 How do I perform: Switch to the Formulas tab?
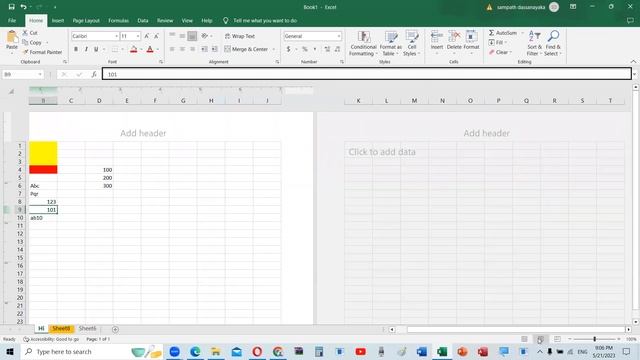point(118,20)
